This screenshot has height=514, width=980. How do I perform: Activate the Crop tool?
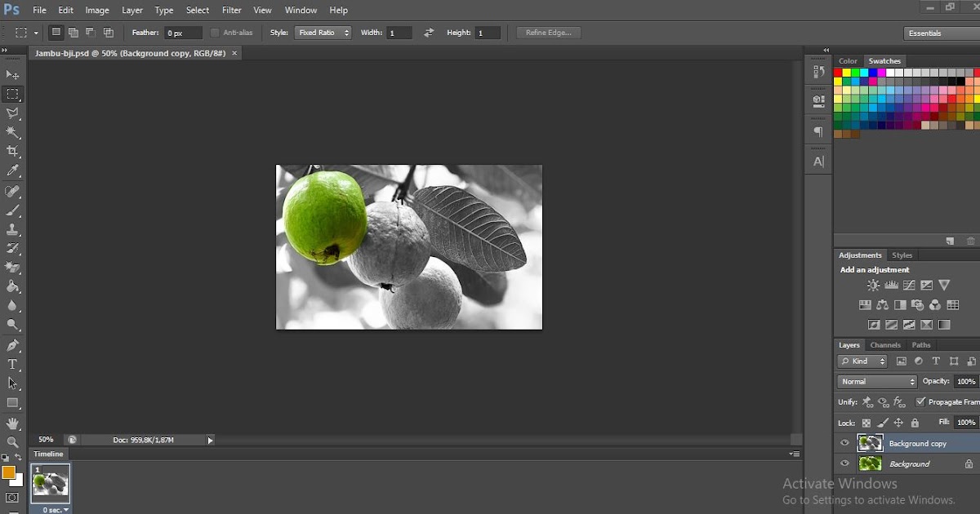coord(12,149)
